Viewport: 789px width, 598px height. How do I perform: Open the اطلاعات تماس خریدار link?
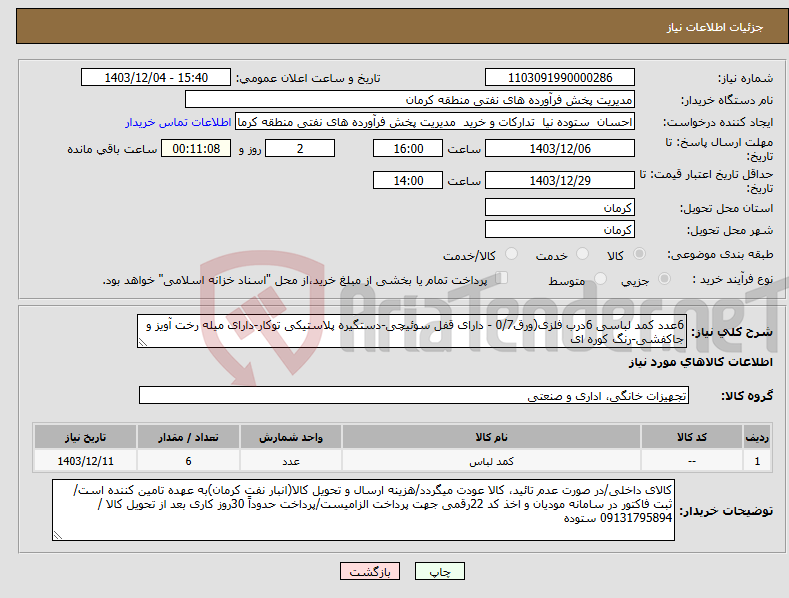tap(178, 122)
